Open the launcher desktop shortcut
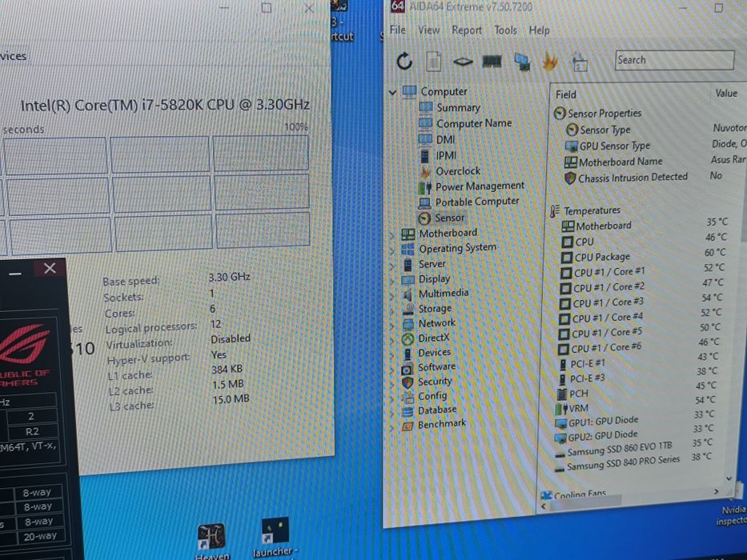Viewport: 747px width, 560px height. pyautogui.click(x=274, y=537)
